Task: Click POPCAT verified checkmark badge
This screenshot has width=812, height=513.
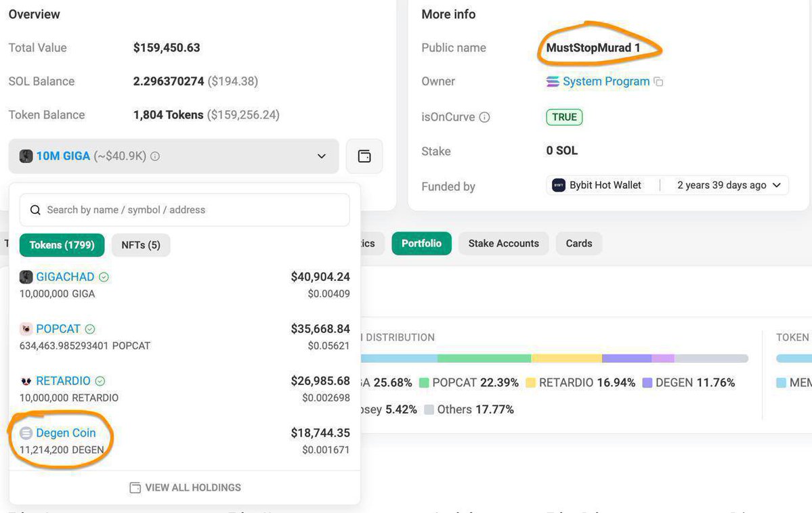Action: tap(89, 329)
